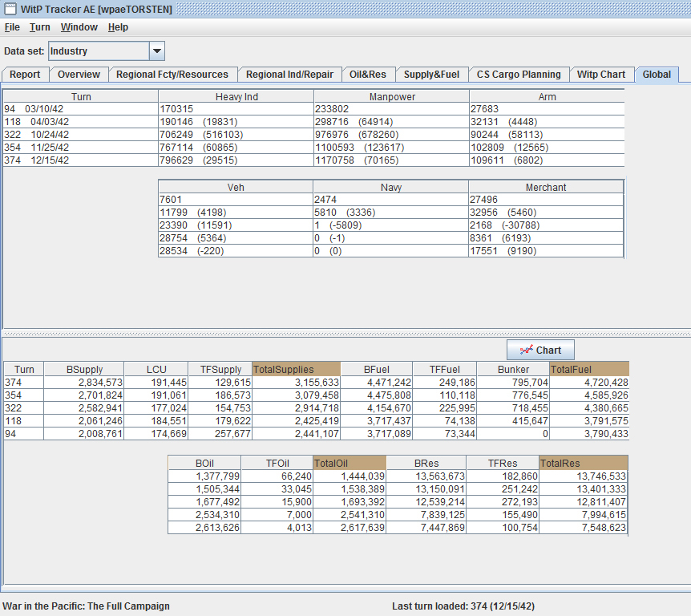Click Arm value '109611 (6802)'
Screen dimensions: 691x616
(547, 160)
